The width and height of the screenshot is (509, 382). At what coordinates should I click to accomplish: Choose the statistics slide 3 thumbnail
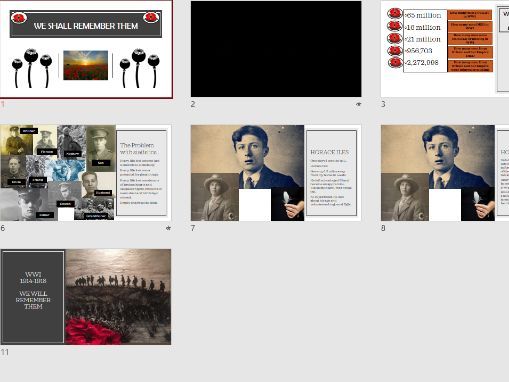click(445, 49)
